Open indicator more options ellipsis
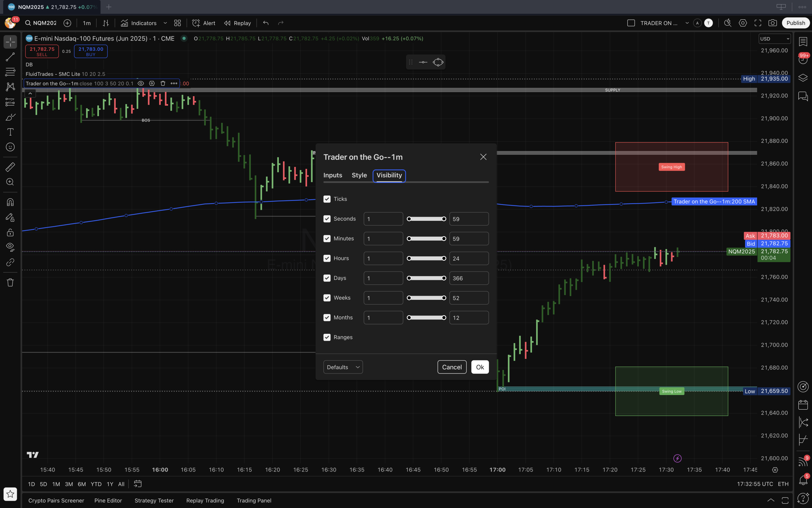 pos(174,83)
